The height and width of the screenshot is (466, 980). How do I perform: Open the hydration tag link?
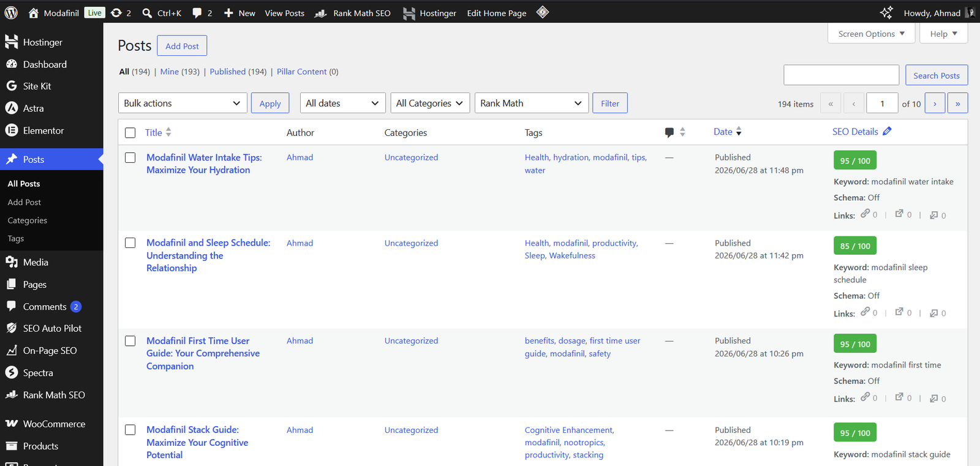pos(571,157)
